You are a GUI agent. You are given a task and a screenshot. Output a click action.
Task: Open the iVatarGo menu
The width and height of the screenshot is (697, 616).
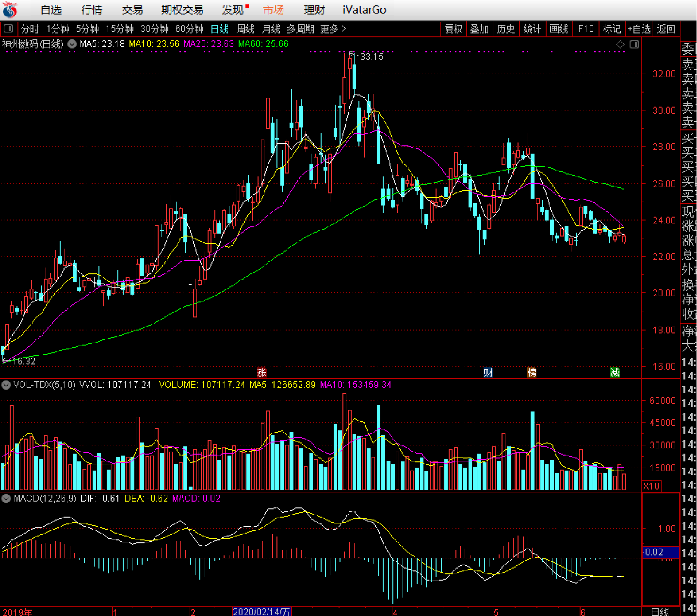point(364,10)
